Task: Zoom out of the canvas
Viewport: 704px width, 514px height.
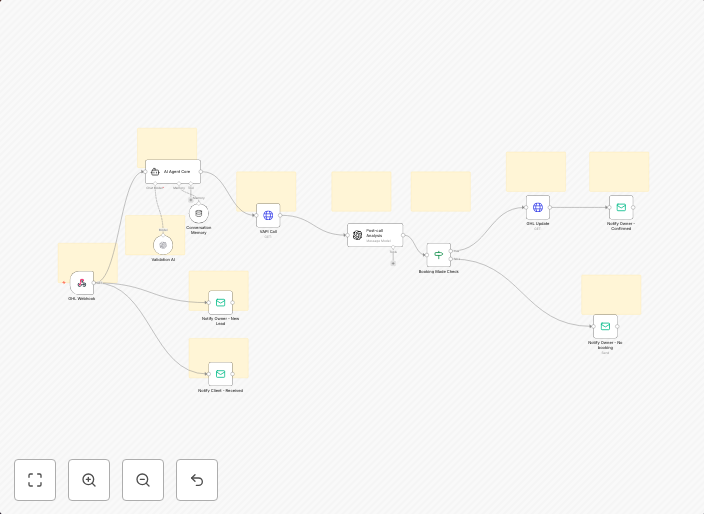Action: (143, 480)
